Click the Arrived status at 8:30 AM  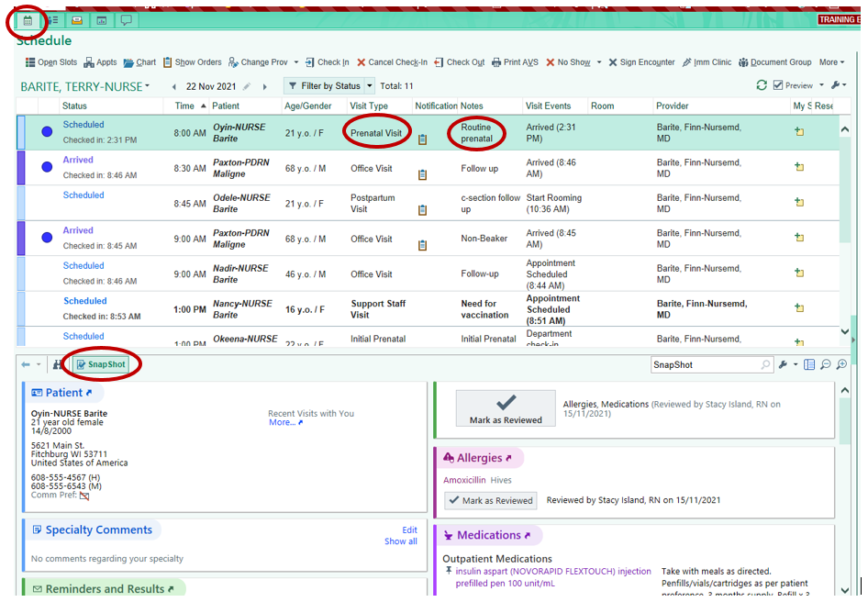77,160
